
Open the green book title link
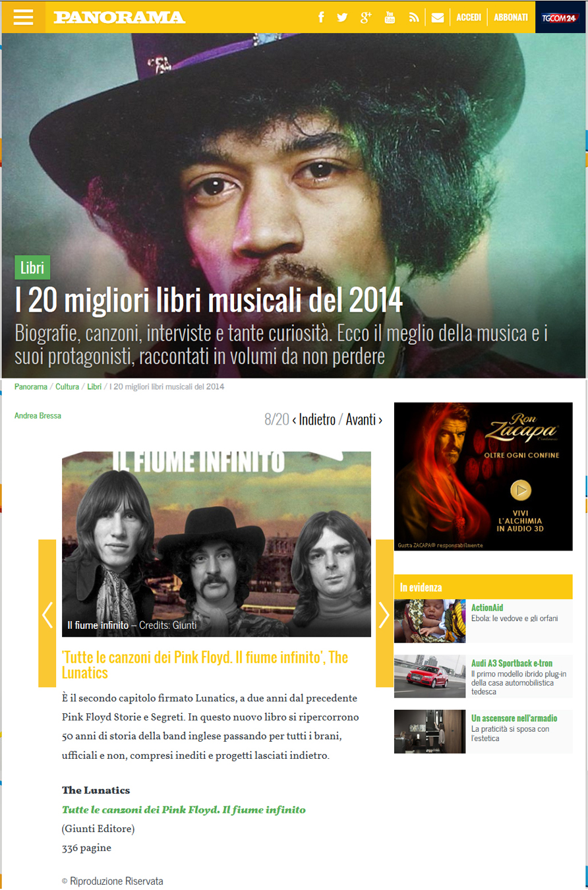pyautogui.click(x=184, y=810)
